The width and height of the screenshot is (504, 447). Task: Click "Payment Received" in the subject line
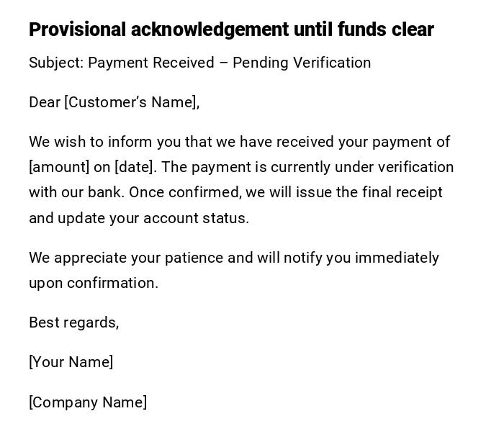pyautogui.click(x=151, y=63)
